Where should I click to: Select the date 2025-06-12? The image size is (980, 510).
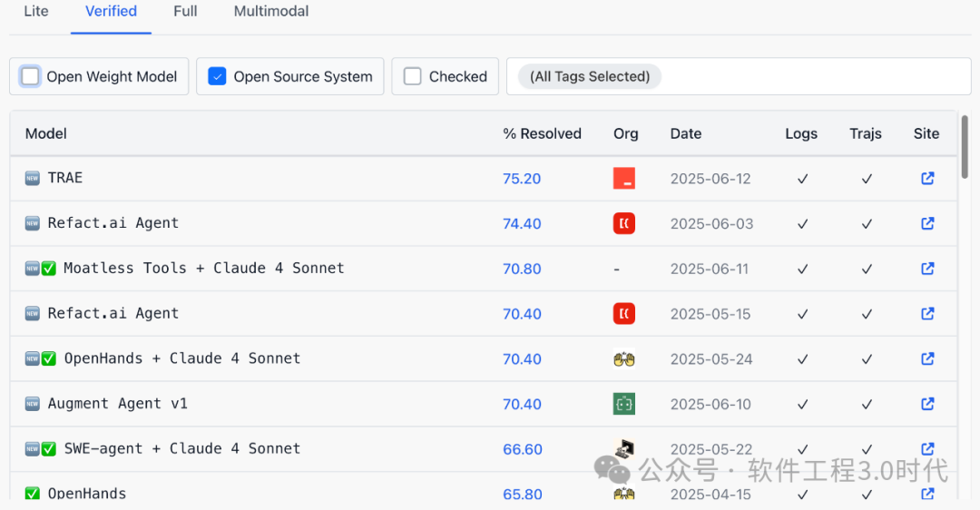[x=710, y=179]
